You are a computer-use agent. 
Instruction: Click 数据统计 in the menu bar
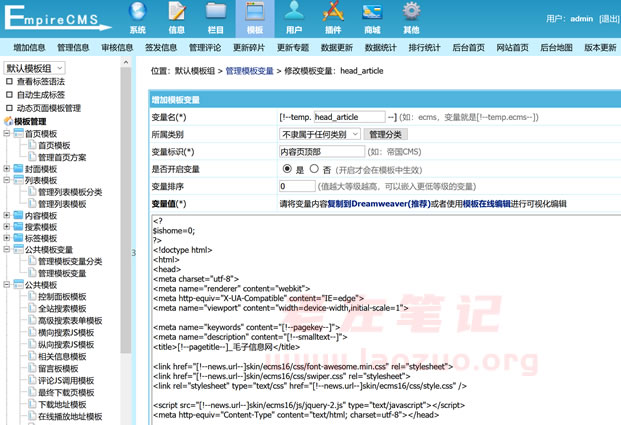(381, 47)
